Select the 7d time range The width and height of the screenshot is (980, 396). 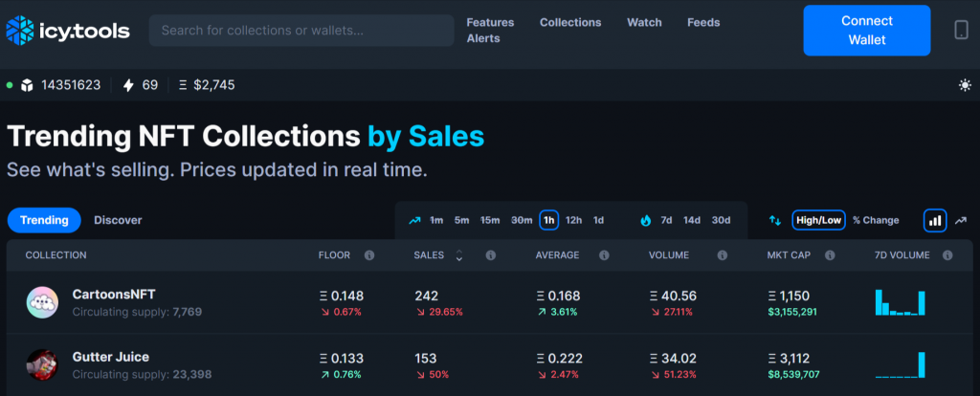click(666, 221)
